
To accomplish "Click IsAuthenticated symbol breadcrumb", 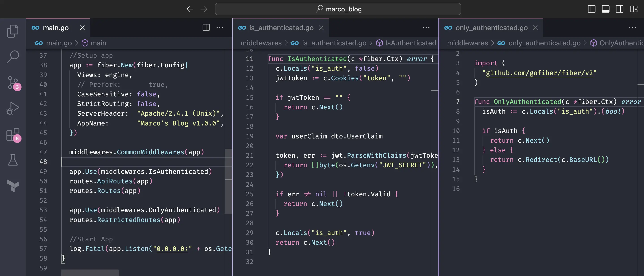I will coord(406,43).
